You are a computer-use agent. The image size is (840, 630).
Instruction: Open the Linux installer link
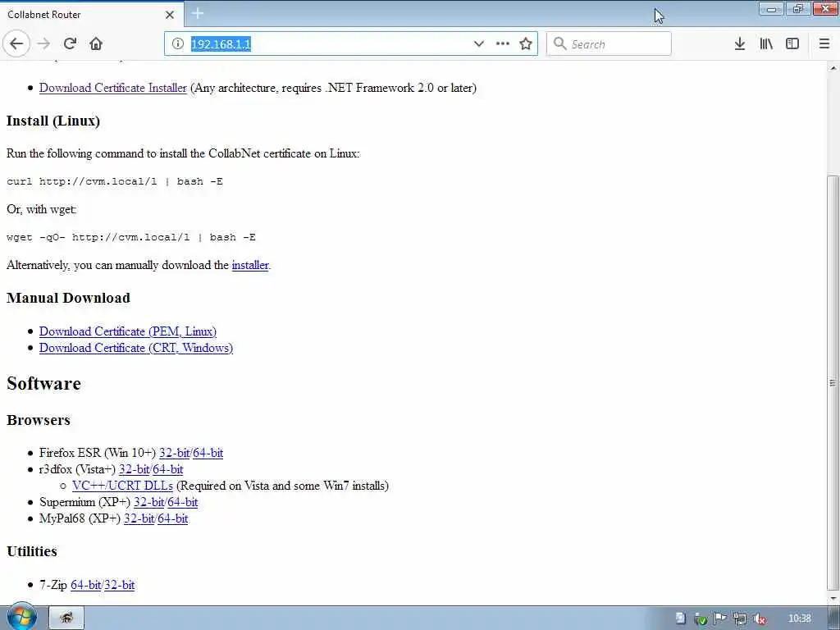point(250,265)
